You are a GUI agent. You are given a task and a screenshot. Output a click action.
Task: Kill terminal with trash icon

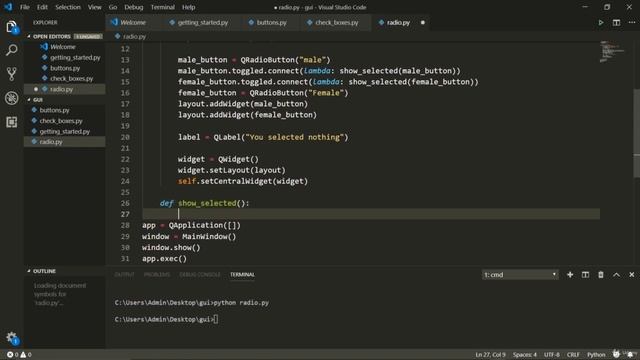[x=601, y=275]
